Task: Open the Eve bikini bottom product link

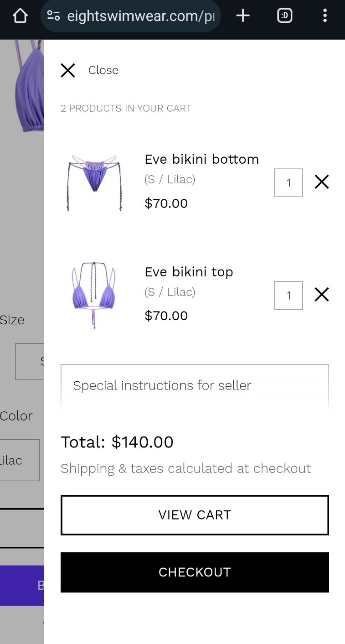Action: 202,159
